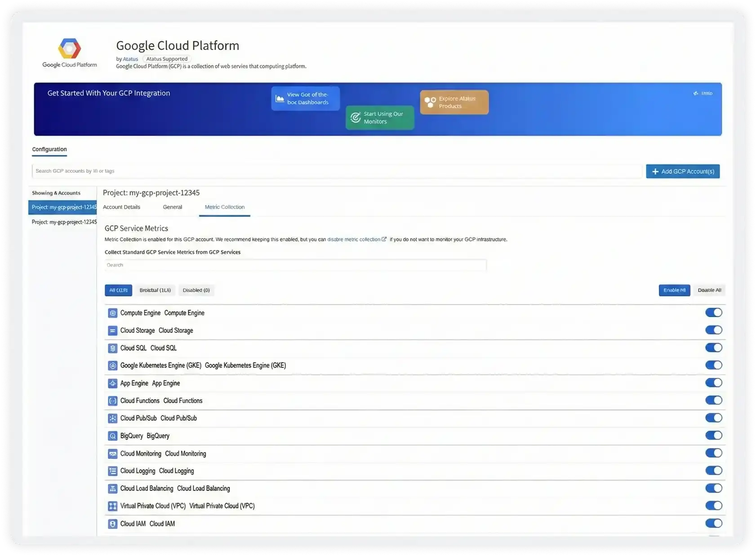Open the disable metric collection external link
The image size is (756, 556).
pyautogui.click(x=355, y=239)
